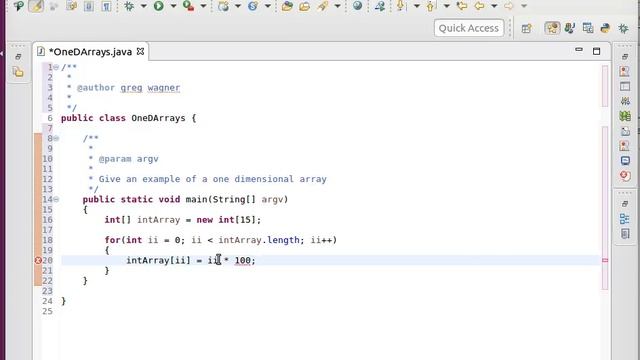Viewport: 640px width, 360px height.
Task: Click Run with coverage icon
Action: click(188, 6)
